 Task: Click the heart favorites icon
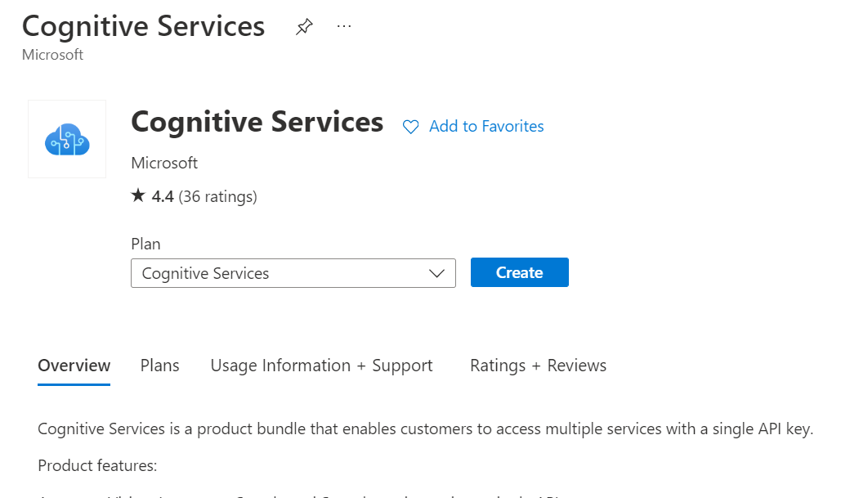(x=410, y=127)
